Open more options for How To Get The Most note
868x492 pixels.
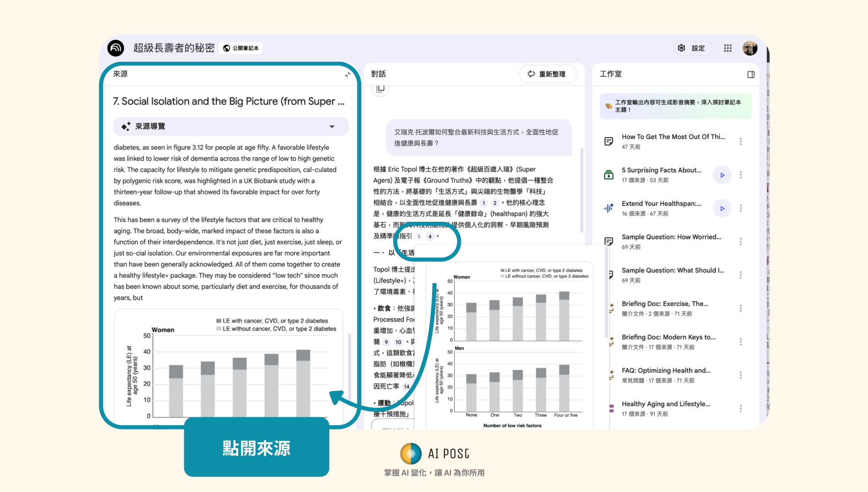click(x=740, y=142)
